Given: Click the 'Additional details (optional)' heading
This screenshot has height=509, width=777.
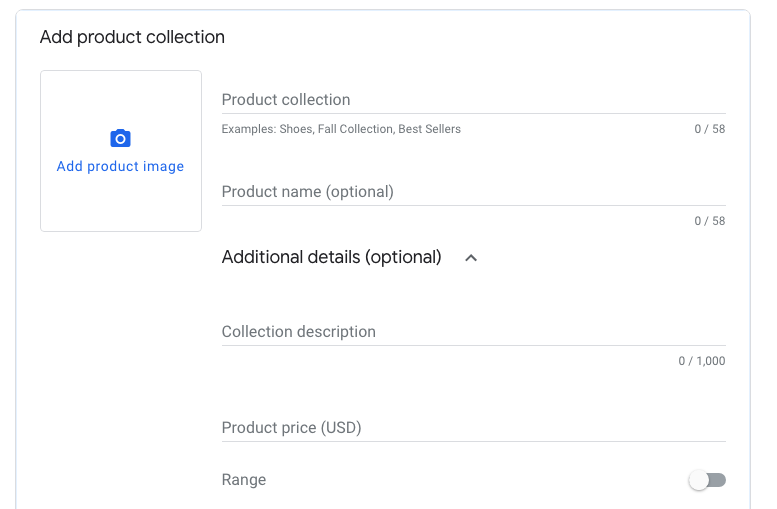Looking at the screenshot, I should click(331, 257).
